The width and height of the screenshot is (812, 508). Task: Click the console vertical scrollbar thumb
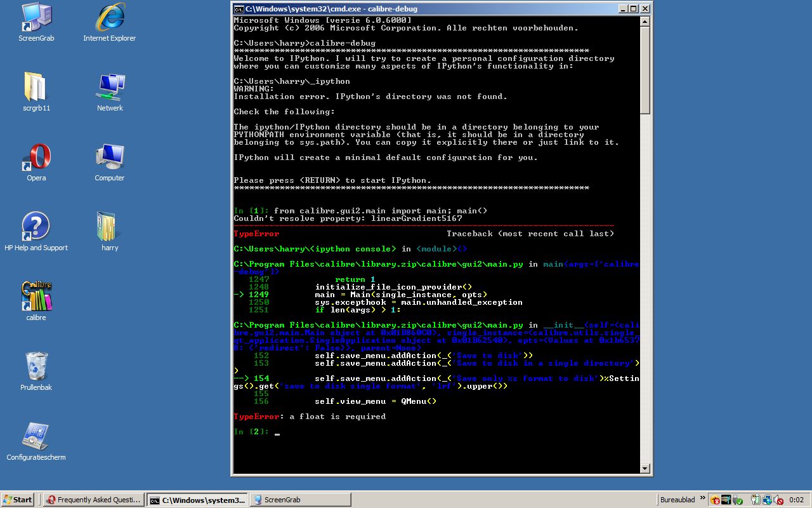[645, 70]
